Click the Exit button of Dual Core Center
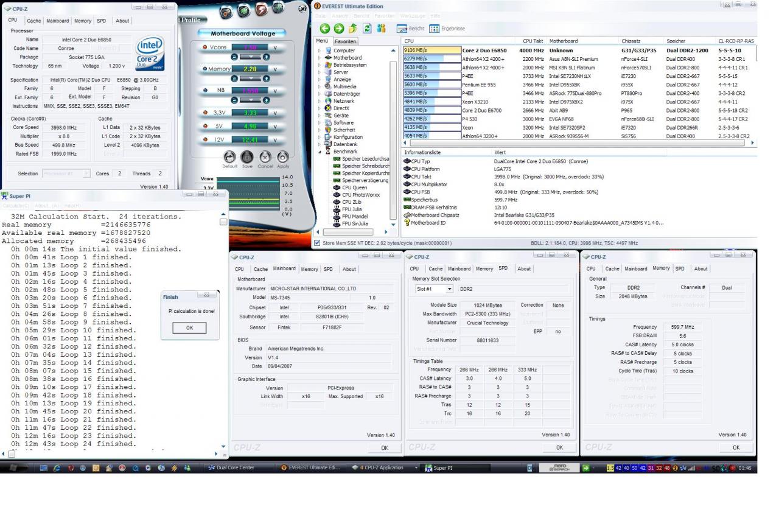The height and width of the screenshot is (532, 779). [x=302, y=9]
